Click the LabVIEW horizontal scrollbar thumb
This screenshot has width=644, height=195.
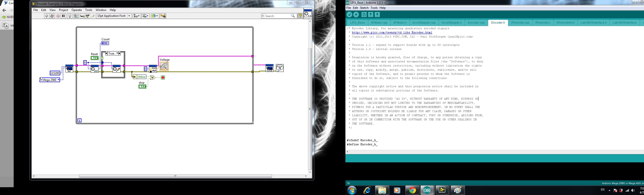[175, 176]
